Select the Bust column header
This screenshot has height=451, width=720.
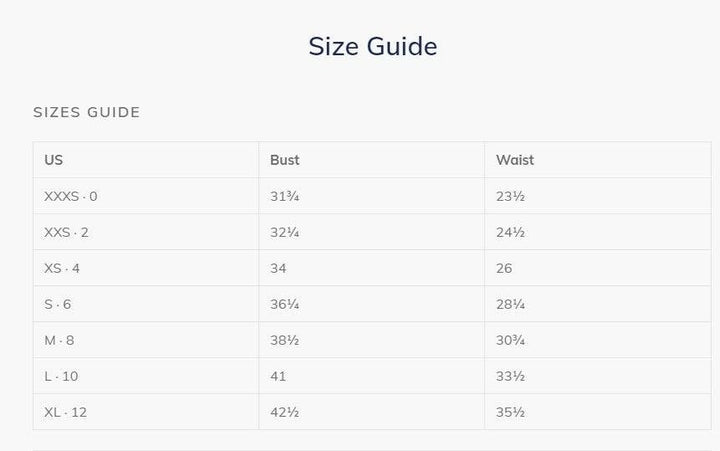(284, 160)
